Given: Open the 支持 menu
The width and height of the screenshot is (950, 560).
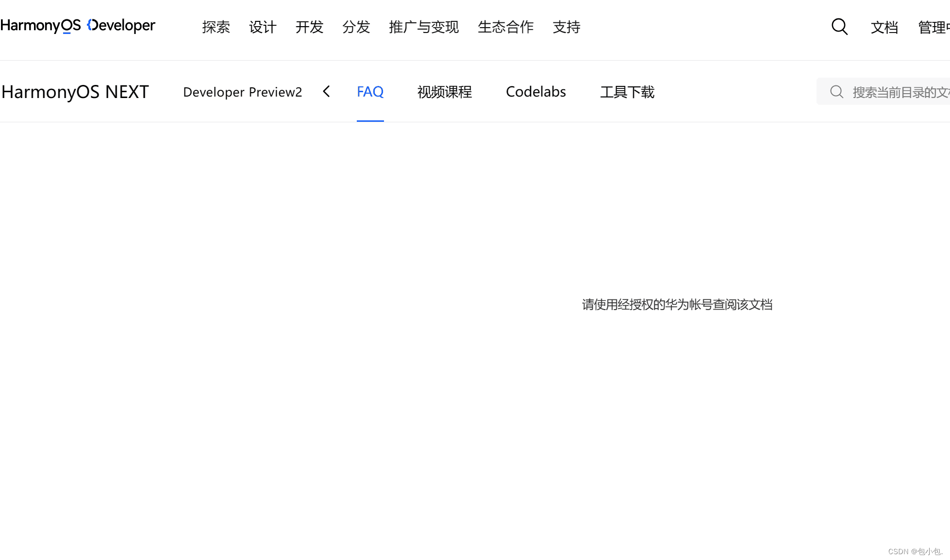Looking at the screenshot, I should point(567,27).
